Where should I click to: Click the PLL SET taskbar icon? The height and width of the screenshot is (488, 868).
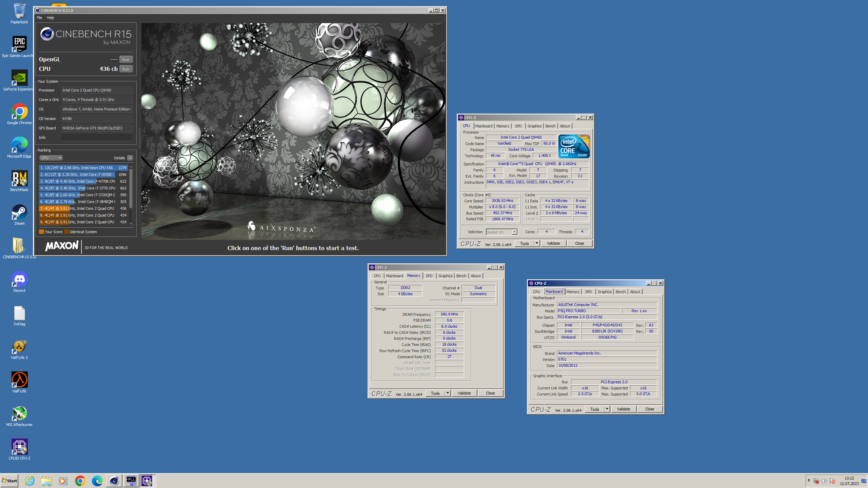[x=131, y=481]
